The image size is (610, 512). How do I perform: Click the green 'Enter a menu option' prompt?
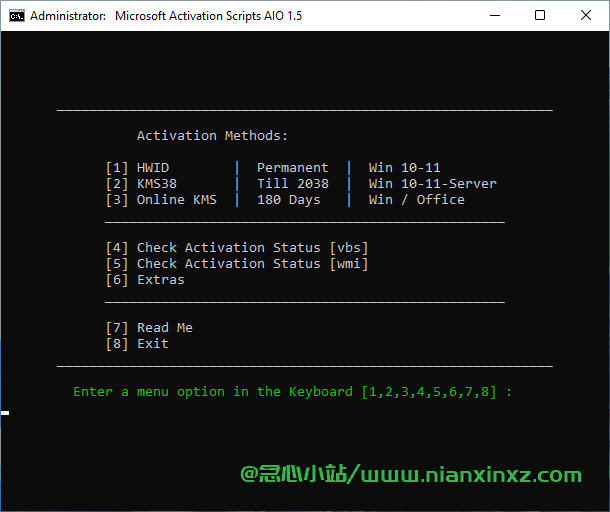click(292, 392)
